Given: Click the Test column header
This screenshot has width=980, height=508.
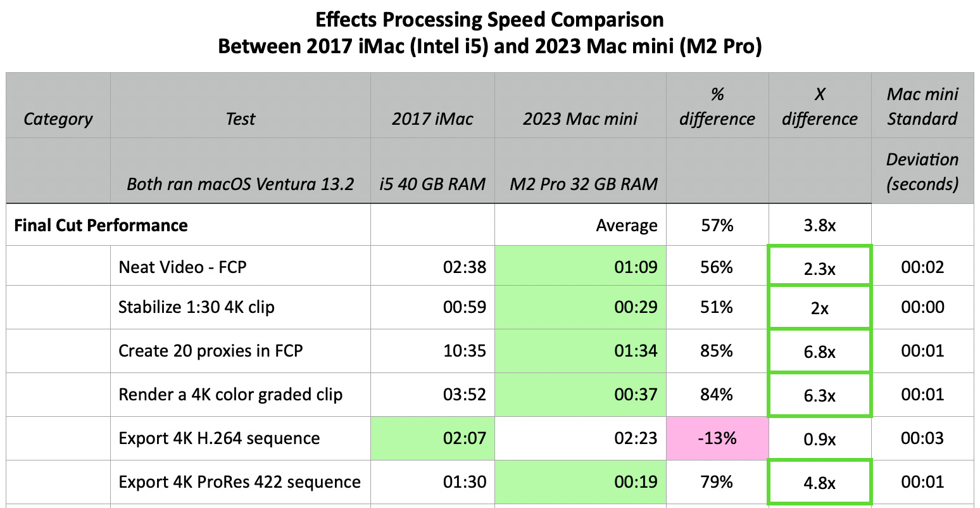Looking at the screenshot, I should click(240, 118).
